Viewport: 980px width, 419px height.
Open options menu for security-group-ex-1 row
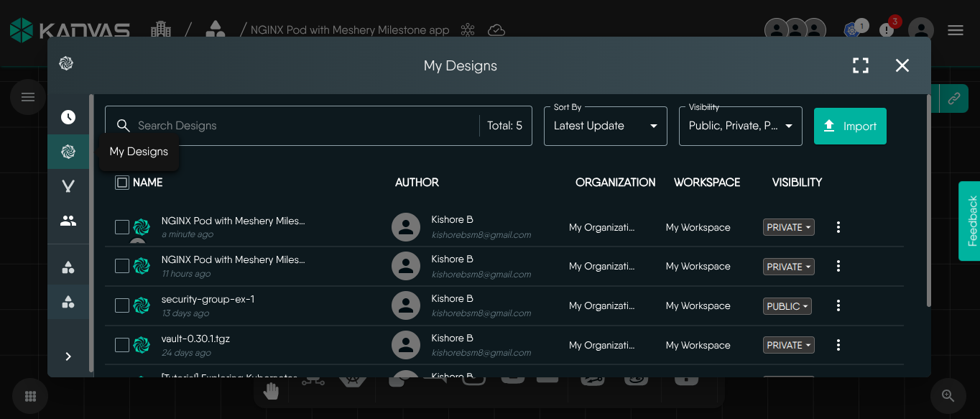(x=838, y=305)
